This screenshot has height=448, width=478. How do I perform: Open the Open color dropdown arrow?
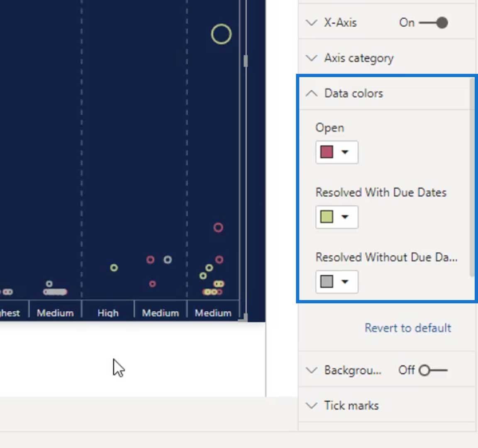coord(345,152)
